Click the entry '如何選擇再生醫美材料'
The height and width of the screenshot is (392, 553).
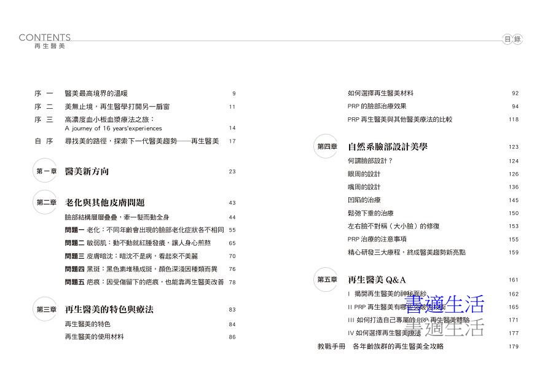pos(380,93)
